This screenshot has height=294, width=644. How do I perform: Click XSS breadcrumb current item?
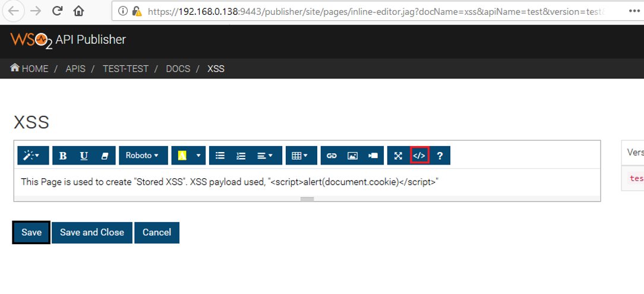[x=216, y=68]
